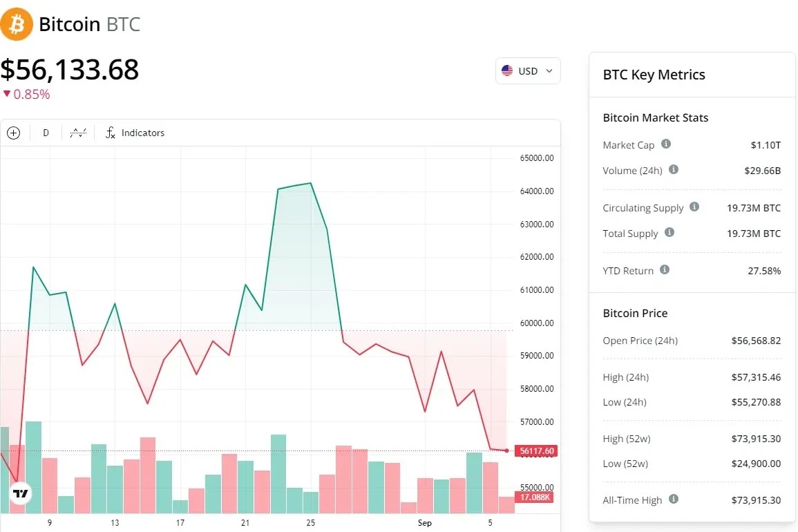Image resolution: width=798 pixels, height=532 pixels.
Task: Click the Bitcoin BTC heading text
Action: pyautogui.click(x=89, y=25)
